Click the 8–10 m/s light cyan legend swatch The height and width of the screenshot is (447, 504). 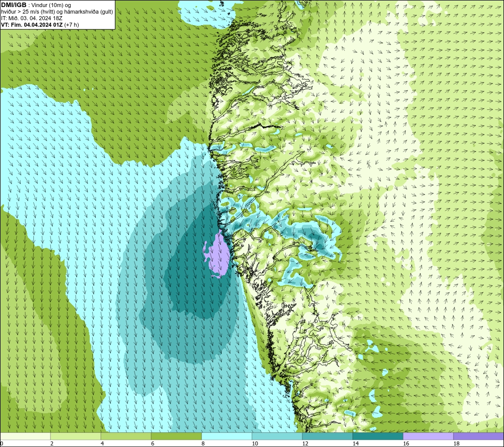(227, 436)
